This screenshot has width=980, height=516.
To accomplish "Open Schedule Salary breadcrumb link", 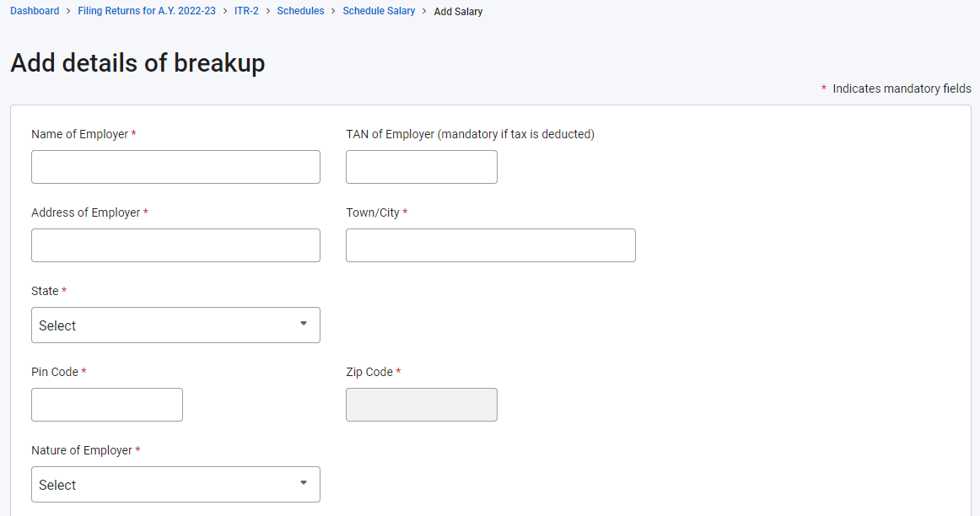I will [x=379, y=11].
